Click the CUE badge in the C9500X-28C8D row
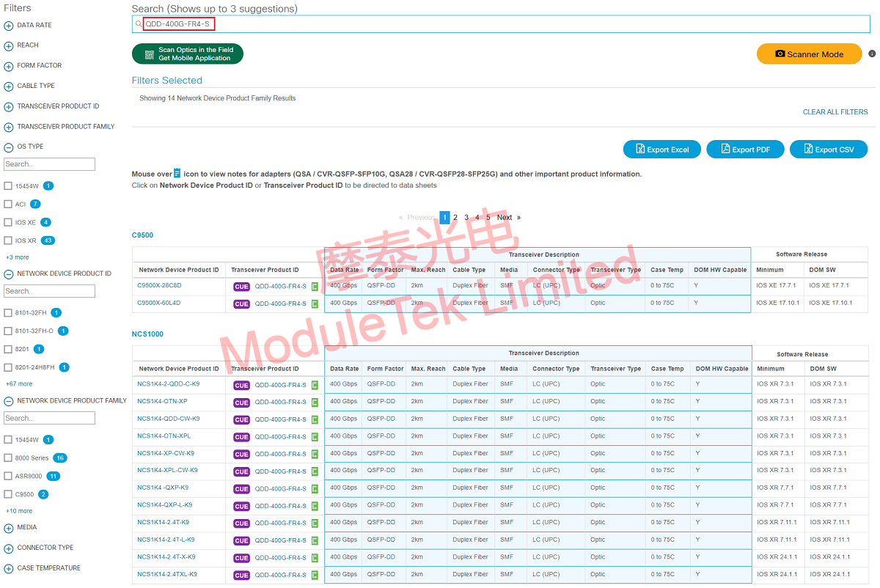The width and height of the screenshot is (880, 588). click(x=241, y=287)
